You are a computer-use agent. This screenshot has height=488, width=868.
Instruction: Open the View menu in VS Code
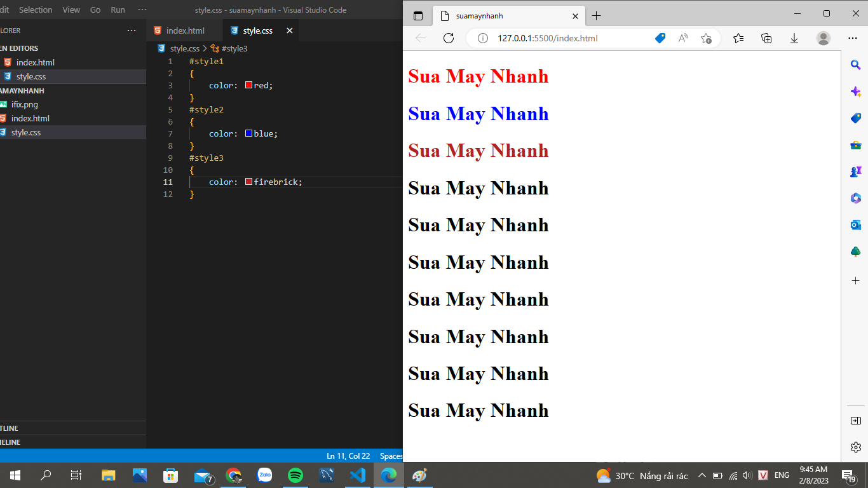[71, 10]
